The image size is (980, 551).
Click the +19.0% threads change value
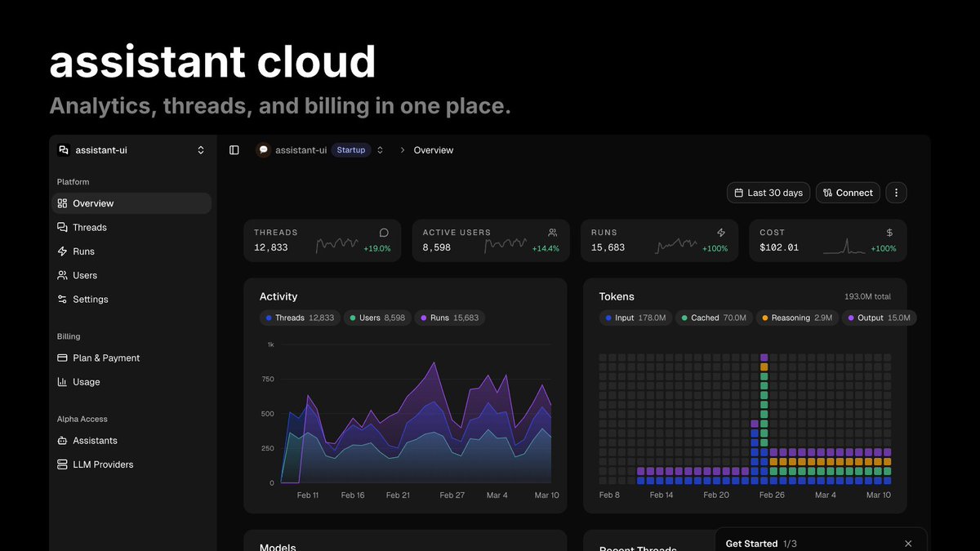[x=377, y=248]
